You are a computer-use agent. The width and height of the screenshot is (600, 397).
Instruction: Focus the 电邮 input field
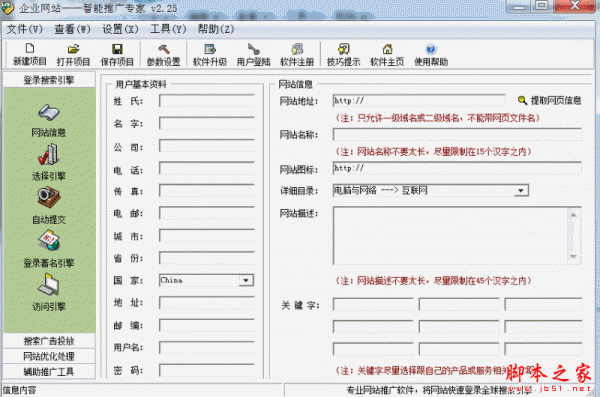(207, 213)
